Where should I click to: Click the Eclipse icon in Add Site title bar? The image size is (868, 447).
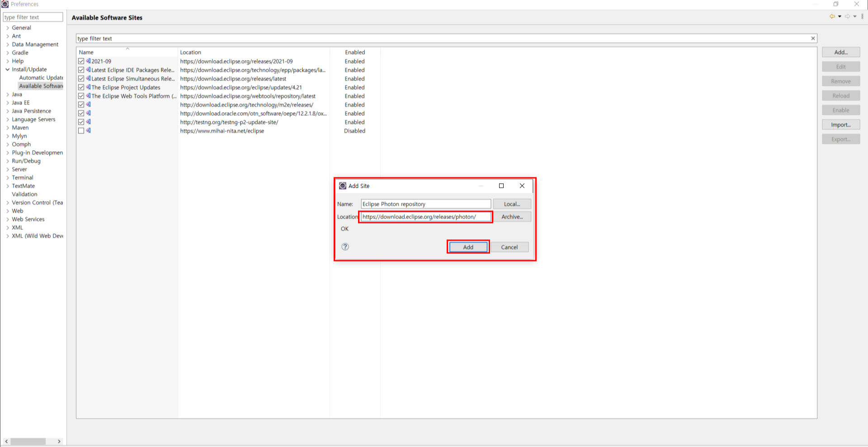pyautogui.click(x=343, y=186)
